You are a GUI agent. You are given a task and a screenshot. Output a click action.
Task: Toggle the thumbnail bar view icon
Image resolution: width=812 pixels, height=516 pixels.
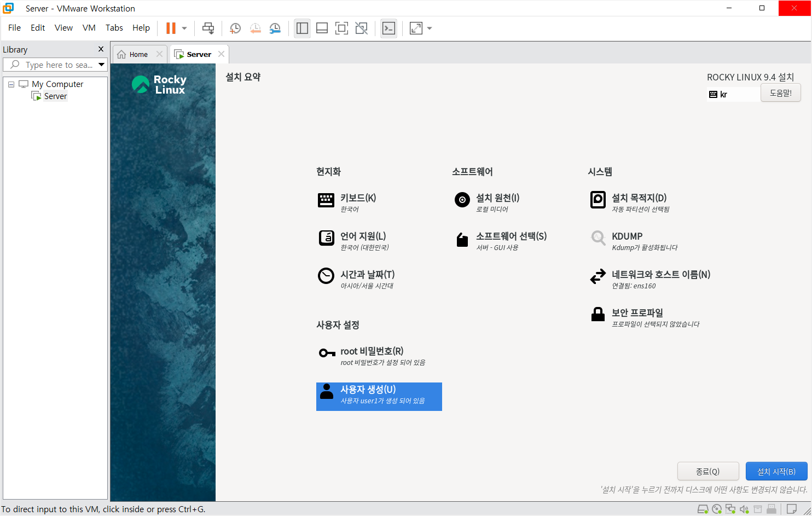pos(322,28)
